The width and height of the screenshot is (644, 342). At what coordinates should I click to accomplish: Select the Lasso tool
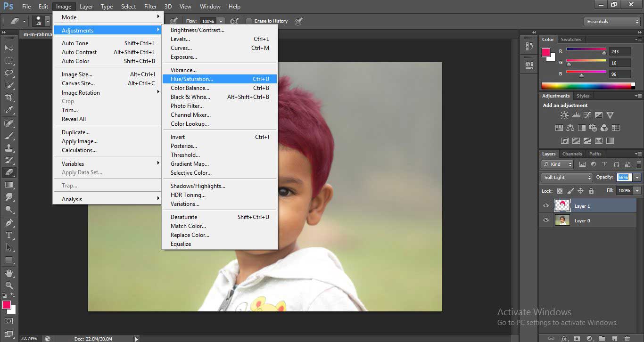8,71
